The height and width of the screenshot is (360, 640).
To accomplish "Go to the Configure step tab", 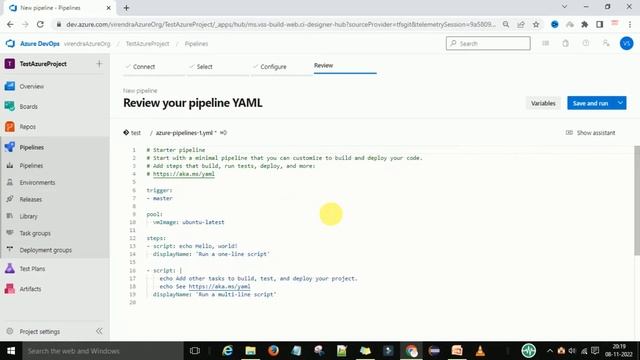I will (273, 67).
